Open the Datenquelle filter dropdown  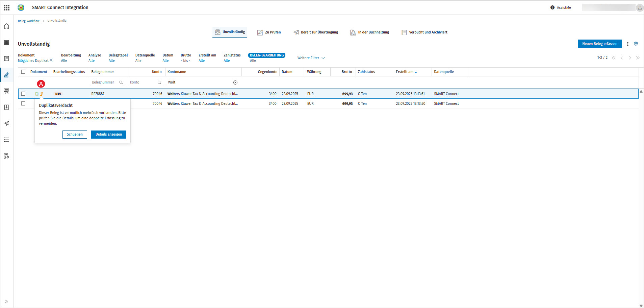(145, 58)
